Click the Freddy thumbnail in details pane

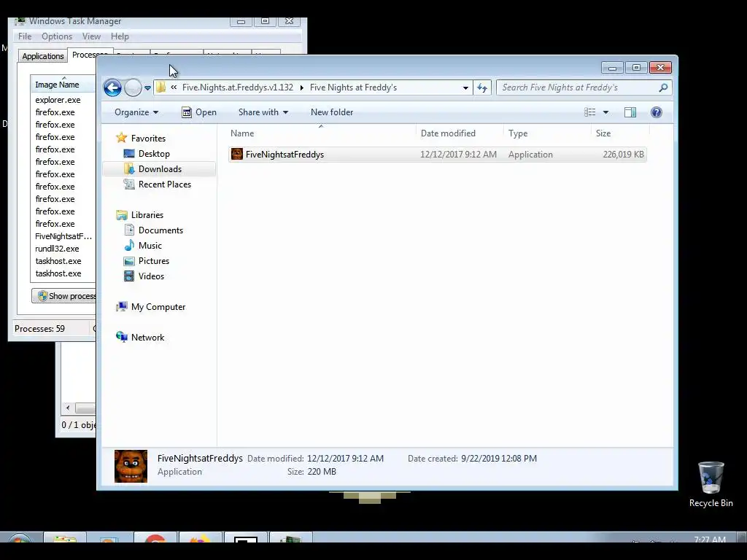[x=131, y=466]
